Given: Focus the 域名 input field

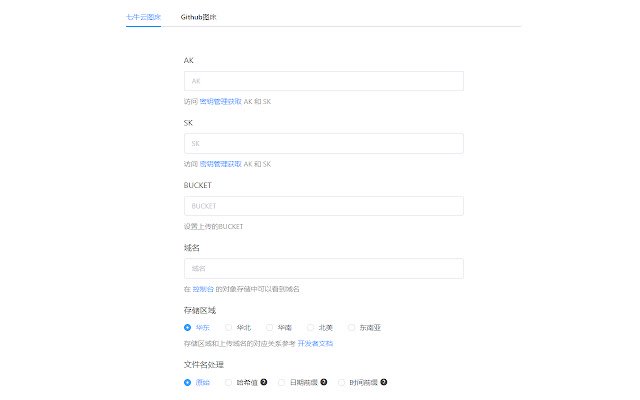Looking at the screenshot, I should [324, 269].
